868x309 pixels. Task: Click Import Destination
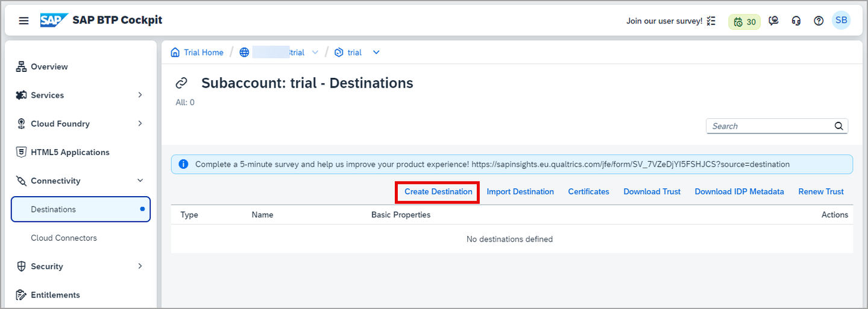click(x=520, y=192)
